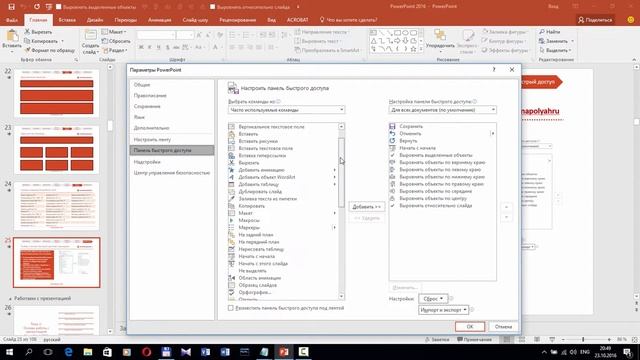Viewport: 640px width, 360px height.
Task: Open the Импорт и экспорт dropdown
Action: 443,310
